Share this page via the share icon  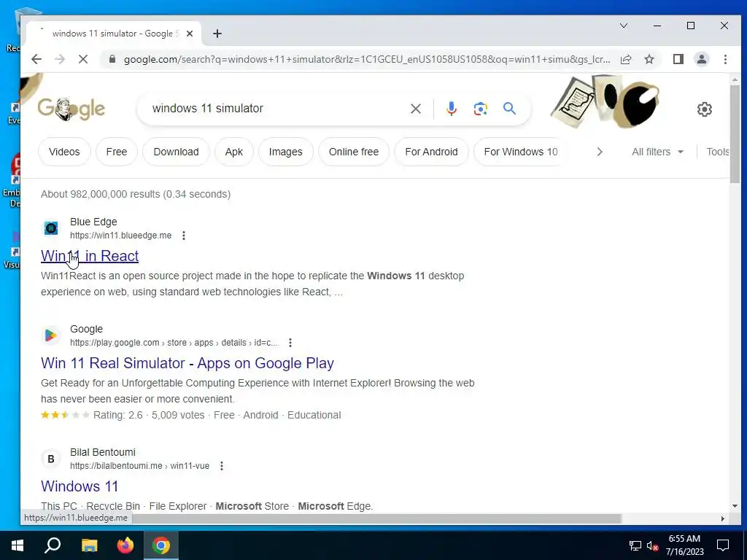pos(626,59)
